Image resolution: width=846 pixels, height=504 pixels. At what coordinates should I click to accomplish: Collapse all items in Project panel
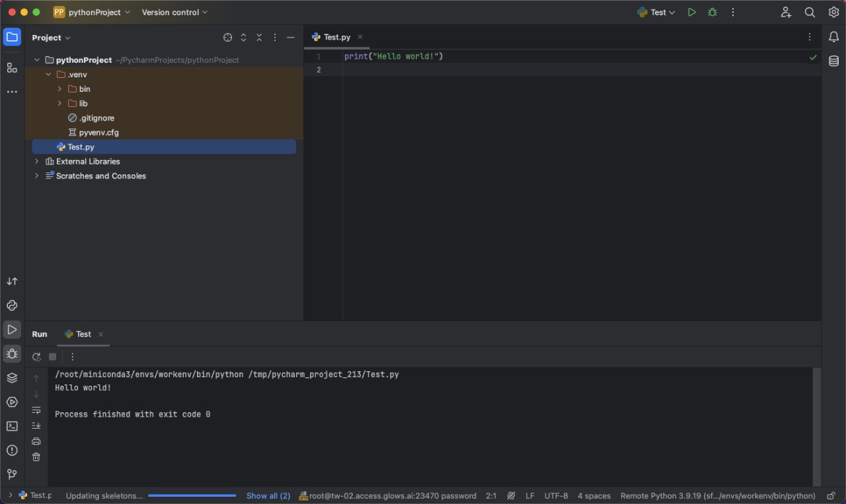(x=259, y=38)
